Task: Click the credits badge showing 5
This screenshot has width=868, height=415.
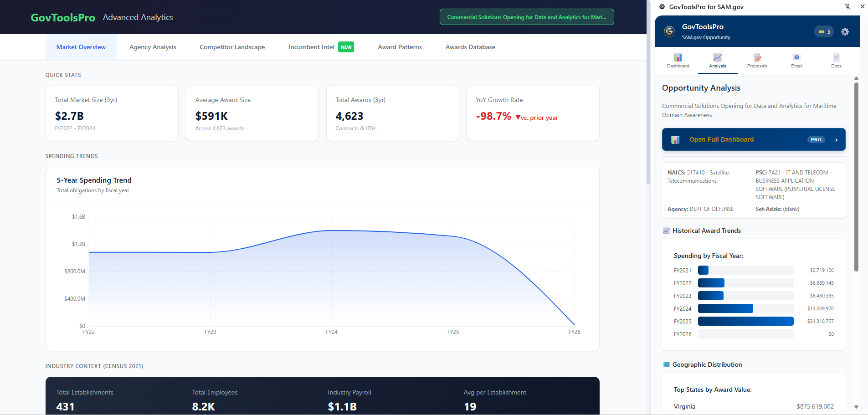Action: [823, 31]
